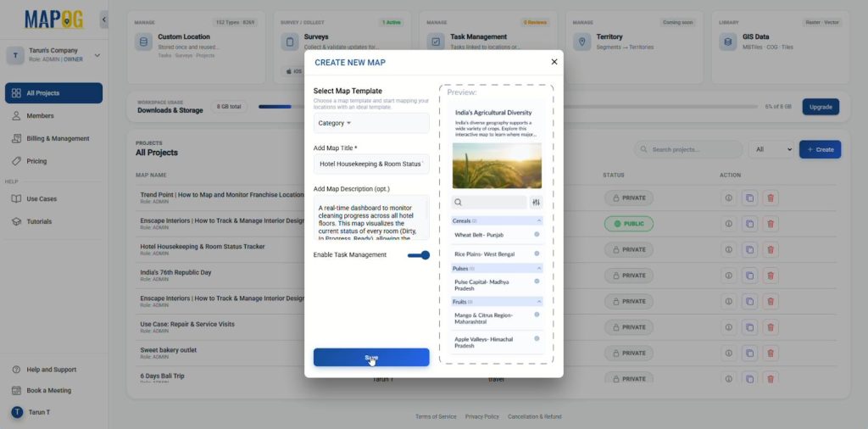Click into the Add Map Title field
This screenshot has height=429, width=868.
tap(370, 164)
